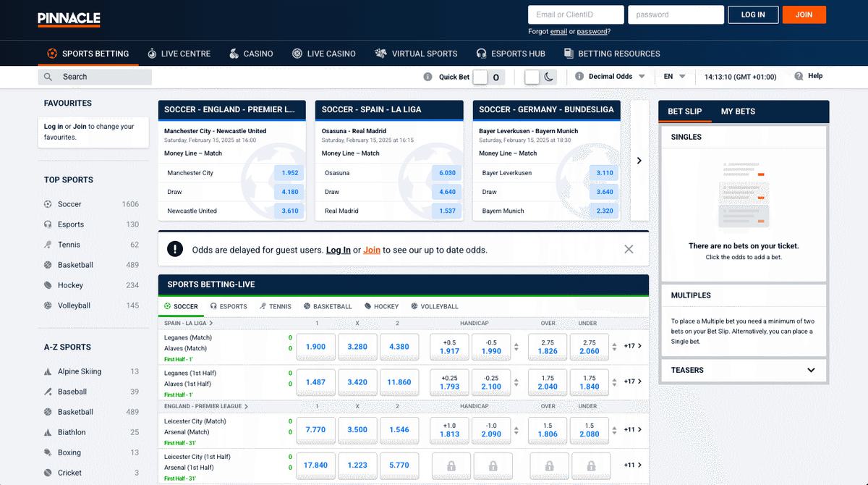This screenshot has height=485, width=868.
Task: Toggle the Quick Bet switch
Action: coord(488,77)
